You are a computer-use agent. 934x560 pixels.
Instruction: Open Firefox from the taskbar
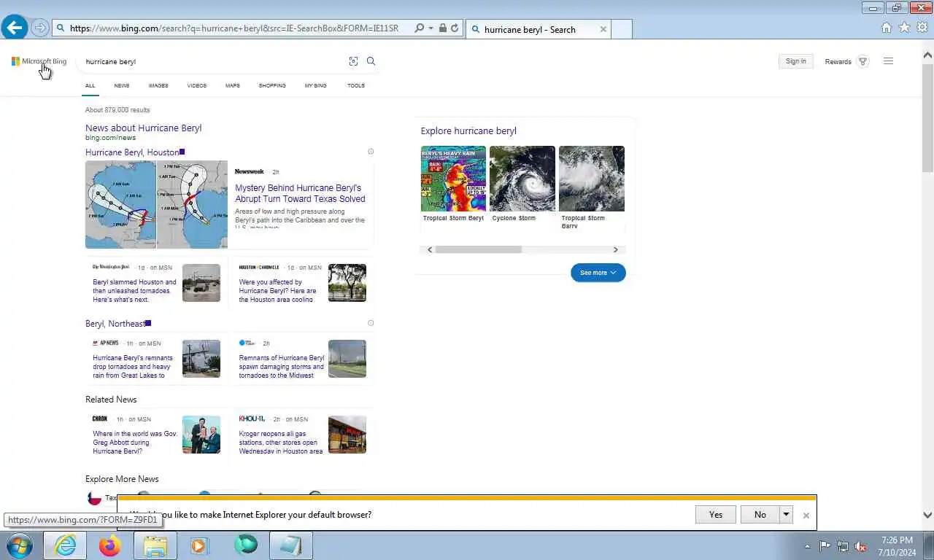pyautogui.click(x=110, y=545)
